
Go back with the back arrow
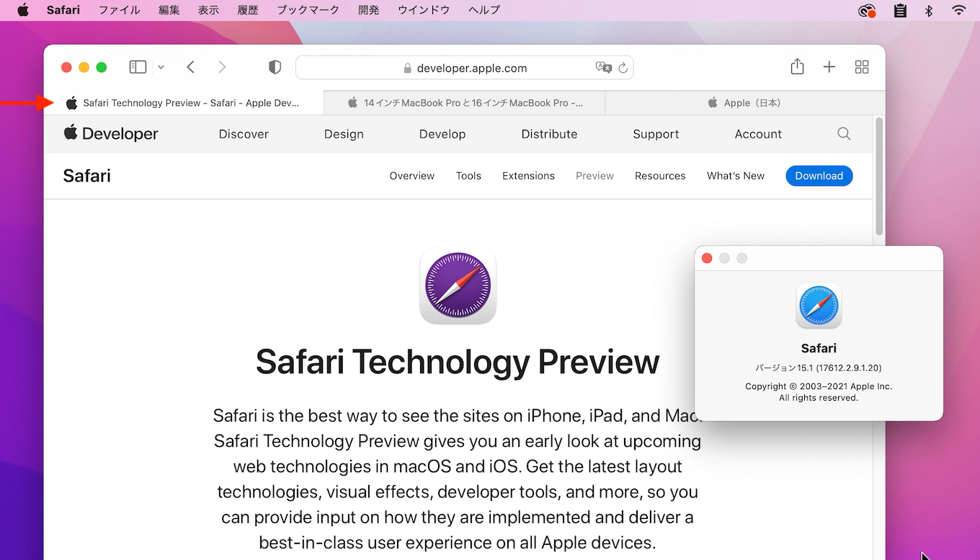pyautogui.click(x=190, y=67)
